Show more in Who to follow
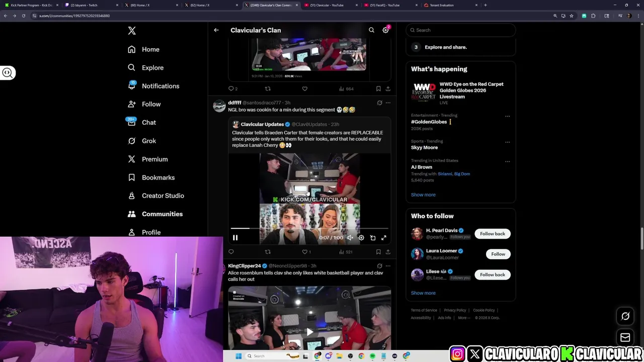This screenshot has width=644, height=362. pos(423,293)
